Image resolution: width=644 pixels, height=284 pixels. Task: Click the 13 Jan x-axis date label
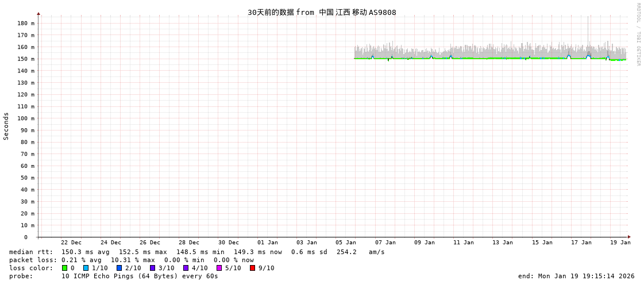click(x=503, y=243)
